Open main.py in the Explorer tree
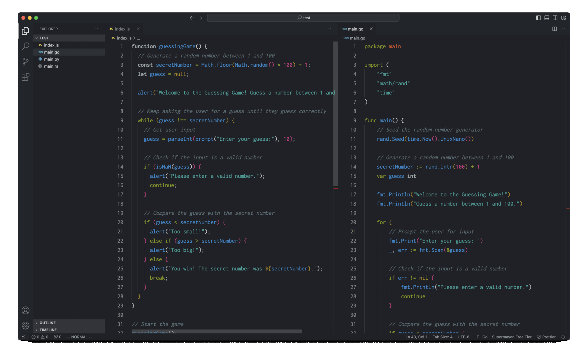This screenshot has width=588, height=364. (69, 59)
